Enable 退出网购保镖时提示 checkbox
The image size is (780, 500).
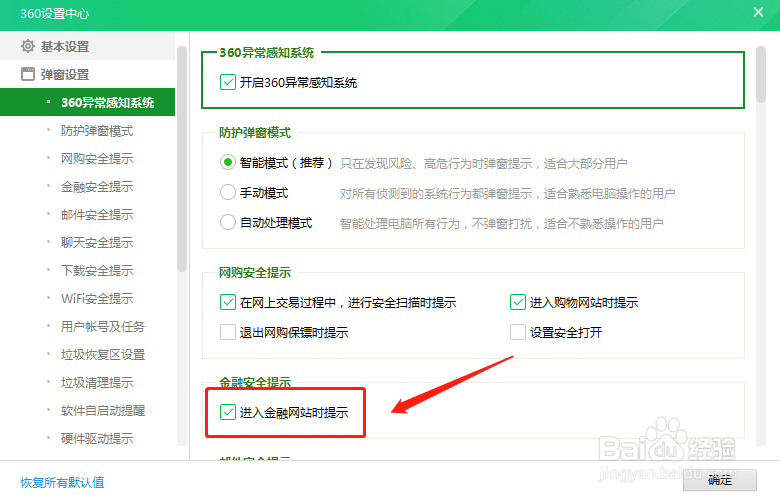click(x=228, y=332)
